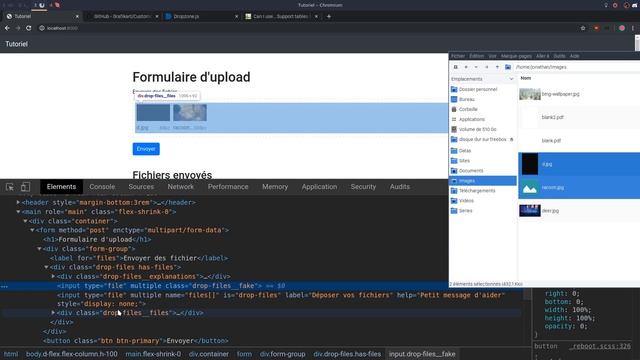The height and width of the screenshot is (360, 640).
Task: Open the Fichier menu in file manager
Action: (458, 56)
